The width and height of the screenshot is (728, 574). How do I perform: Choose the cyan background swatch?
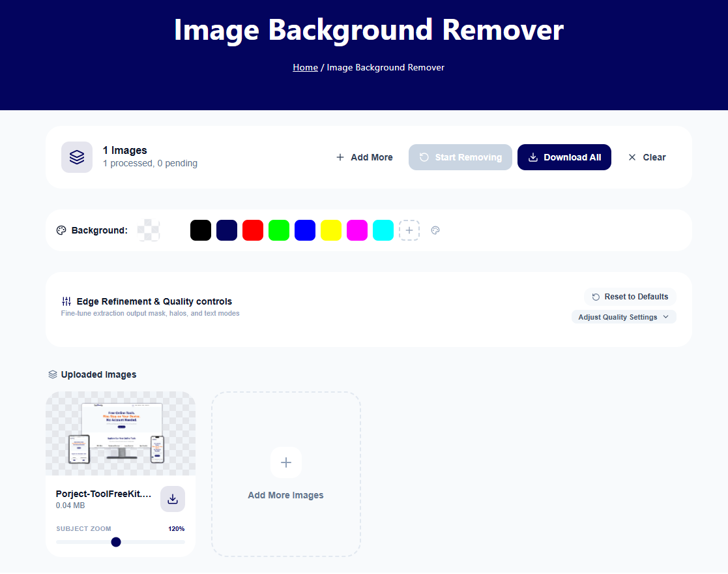click(x=383, y=230)
